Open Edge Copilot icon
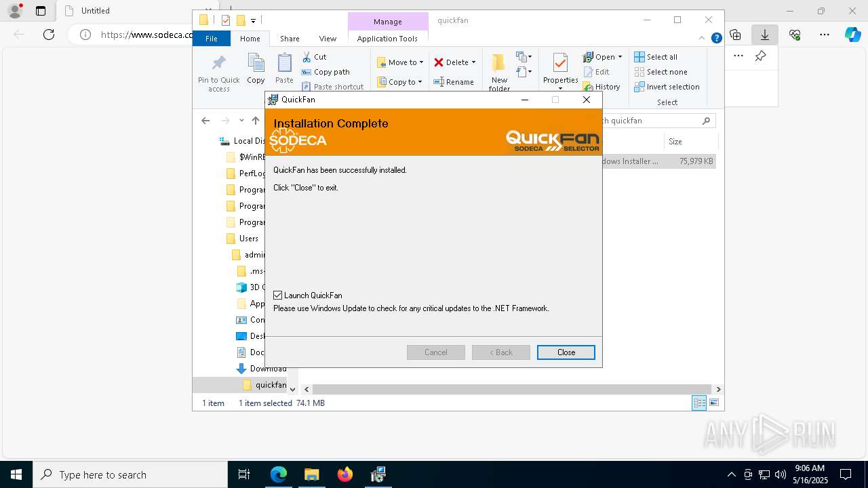This screenshot has width=868, height=488. click(853, 35)
